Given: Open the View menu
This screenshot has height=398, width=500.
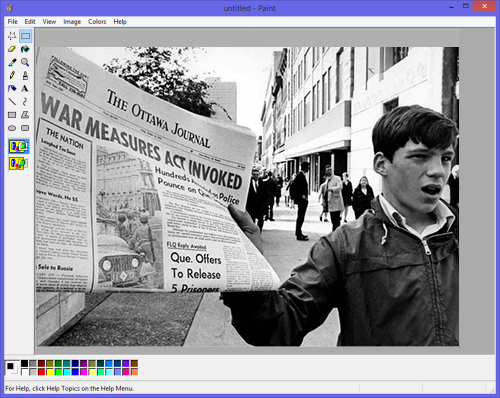Looking at the screenshot, I should tap(49, 22).
